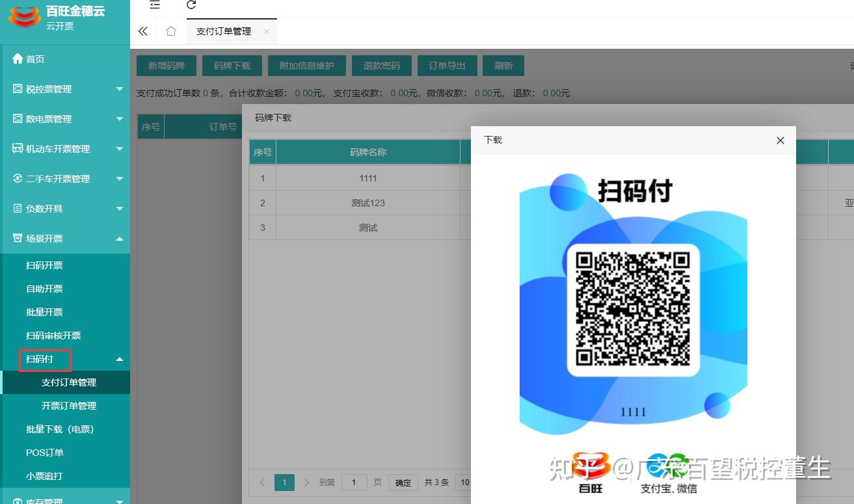854x504 pixels.
Task: Expand the 机动车开票管理 menu arrow
Action: (120, 149)
